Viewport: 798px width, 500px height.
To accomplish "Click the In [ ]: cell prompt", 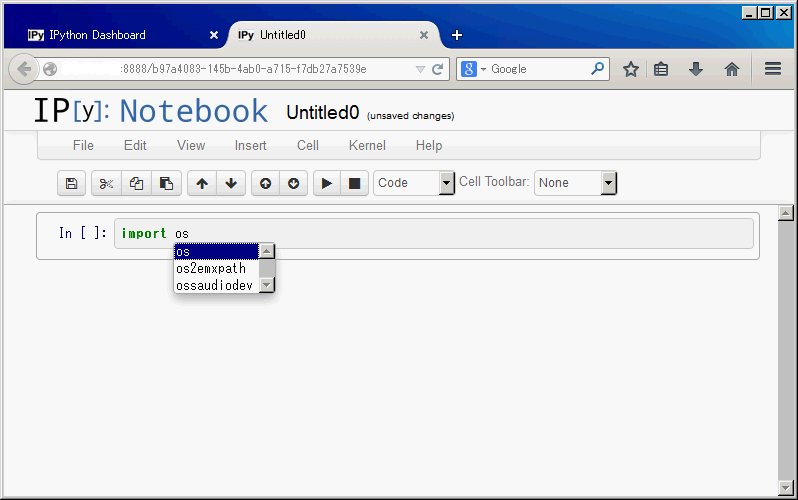I will coord(82,233).
